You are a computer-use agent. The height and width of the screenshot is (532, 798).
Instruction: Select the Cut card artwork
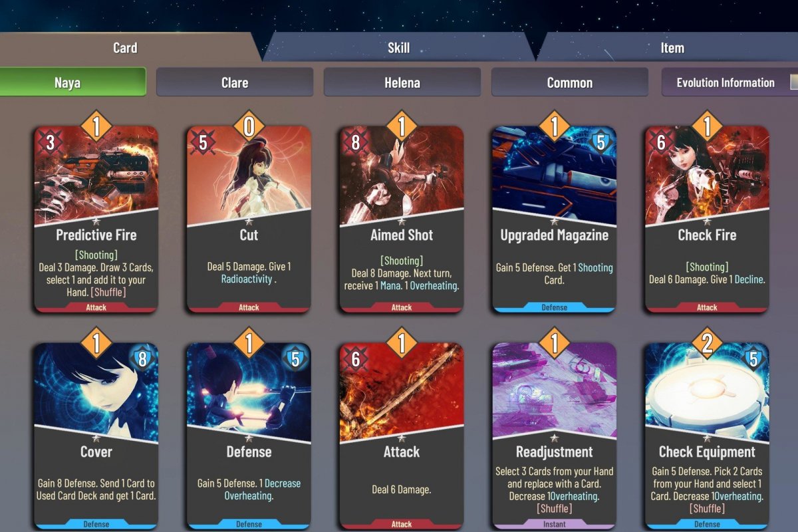click(x=249, y=174)
